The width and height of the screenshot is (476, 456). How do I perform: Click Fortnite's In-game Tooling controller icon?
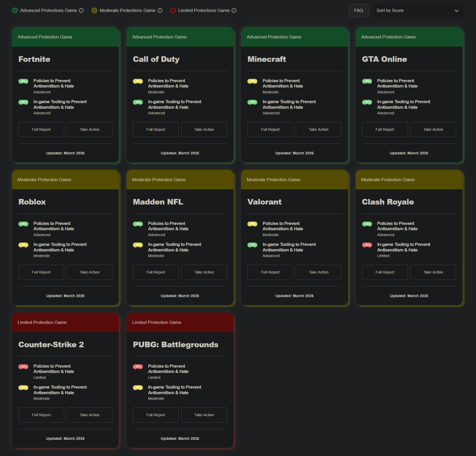pyautogui.click(x=23, y=102)
